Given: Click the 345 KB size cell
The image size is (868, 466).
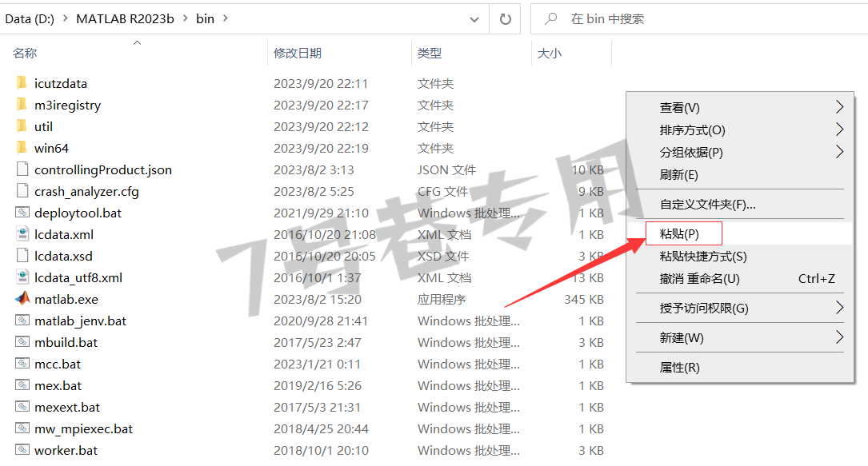Looking at the screenshot, I should 584,299.
